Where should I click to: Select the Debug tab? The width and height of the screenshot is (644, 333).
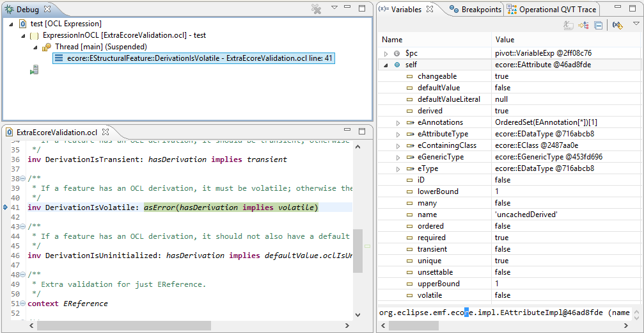coord(27,9)
